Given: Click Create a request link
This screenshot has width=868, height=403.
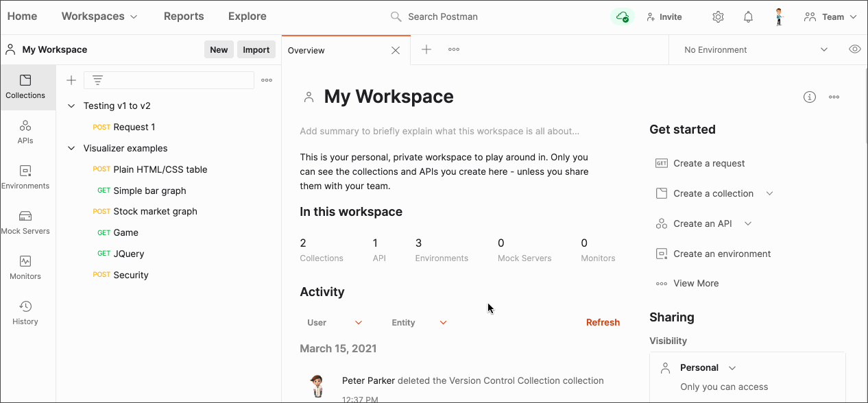Looking at the screenshot, I should click(x=709, y=163).
